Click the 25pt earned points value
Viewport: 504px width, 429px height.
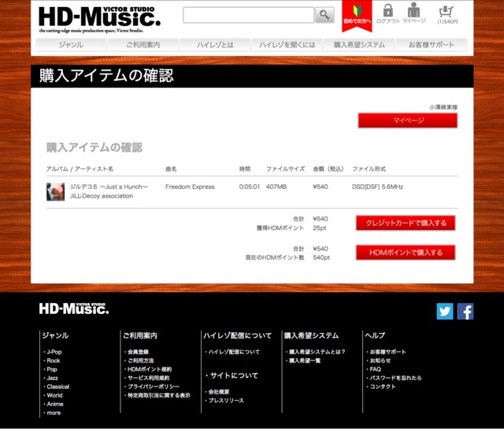[320, 228]
